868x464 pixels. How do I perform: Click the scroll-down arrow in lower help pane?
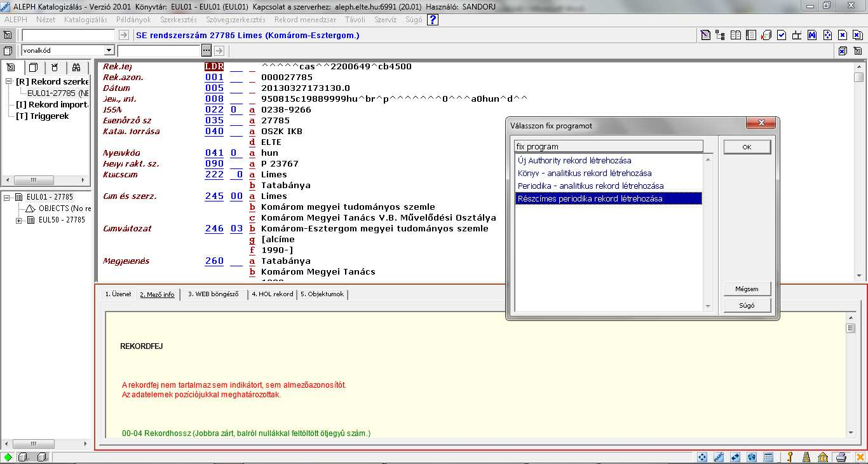pyautogui.click(x=850, y=432)
